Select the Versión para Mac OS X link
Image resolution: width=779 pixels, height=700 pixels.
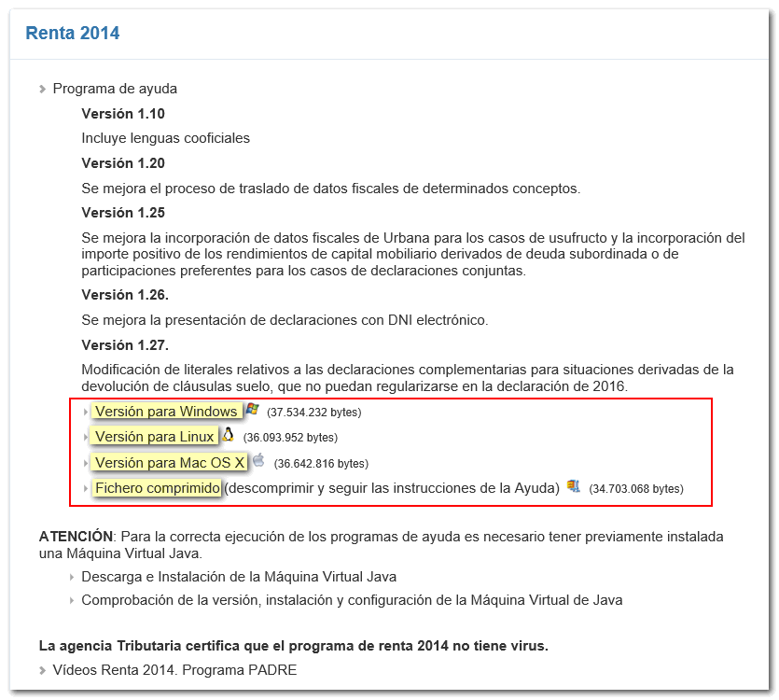[170, 462]
